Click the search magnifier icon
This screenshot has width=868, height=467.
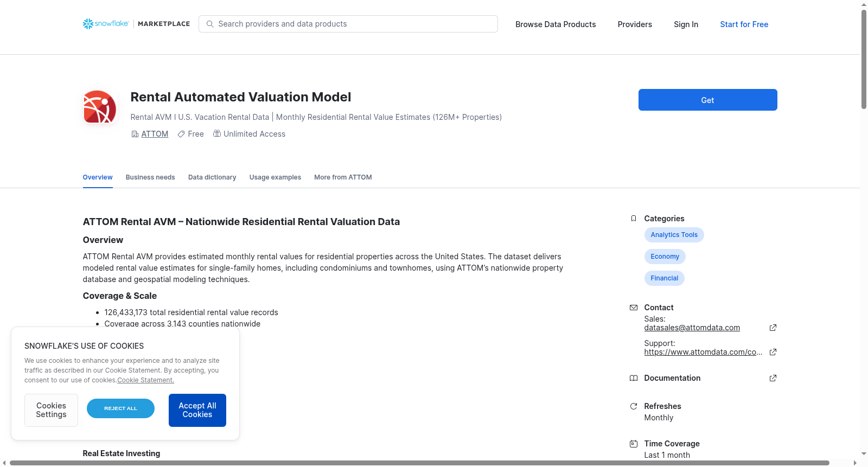pyautogui.click(x=210, y=24)
